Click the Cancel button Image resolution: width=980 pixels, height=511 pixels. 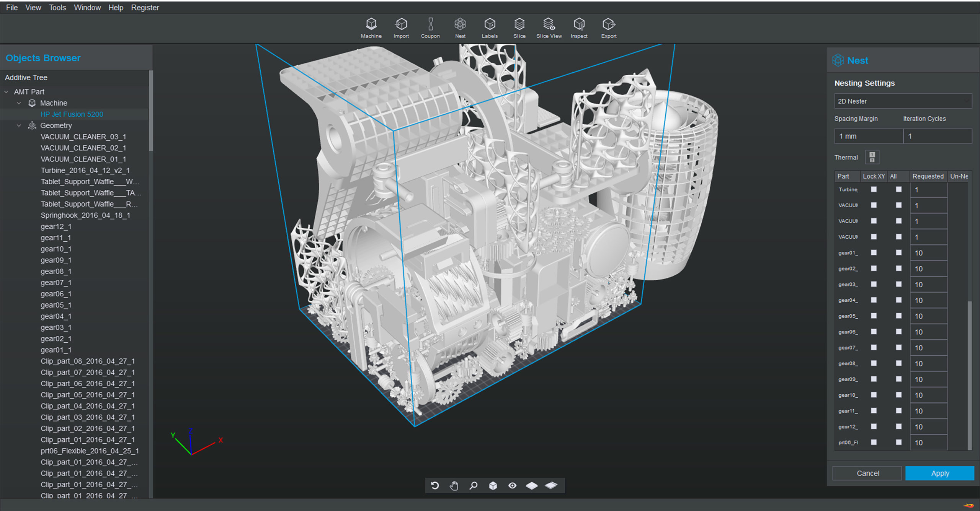(x=867, y=473)
